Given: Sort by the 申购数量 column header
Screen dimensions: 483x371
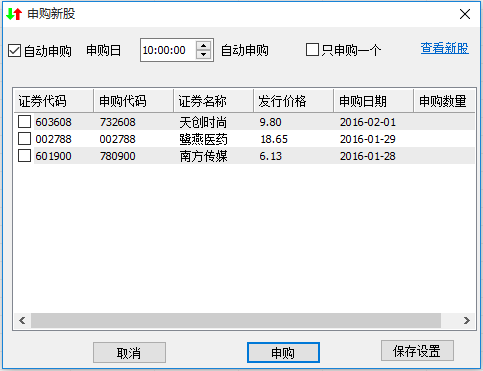Looking at the screenshot, I should pos(444,101).
